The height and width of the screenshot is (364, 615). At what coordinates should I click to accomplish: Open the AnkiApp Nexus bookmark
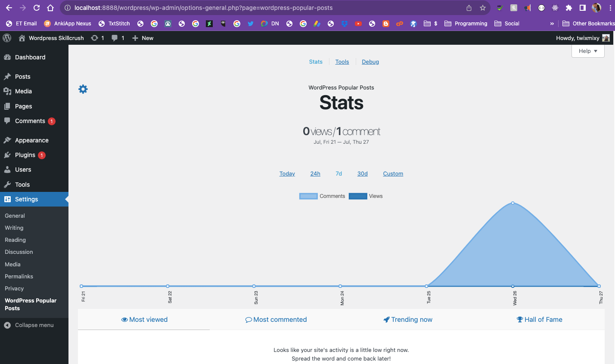coord(68,24)
